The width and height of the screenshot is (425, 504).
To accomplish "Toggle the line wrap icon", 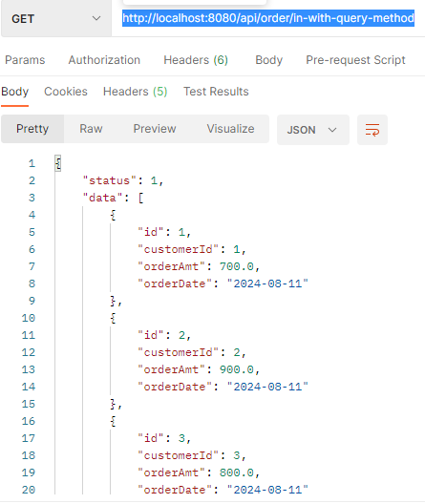I will (372, 130).
